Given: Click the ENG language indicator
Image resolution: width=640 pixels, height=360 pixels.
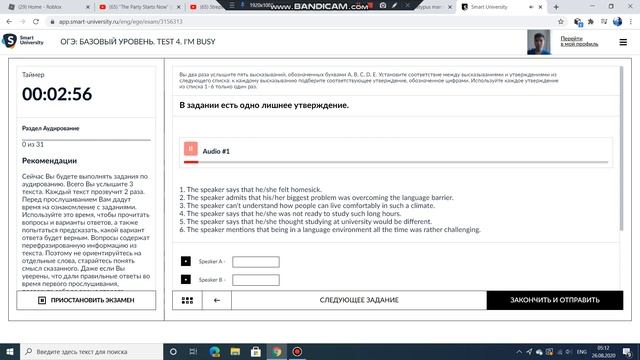Looking at the screenshot, I should coord(582,352).
